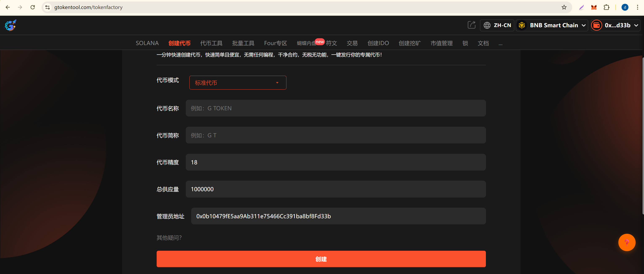Bookmark this page with the star icon
The image size is (644, 274).
[564, 7]
